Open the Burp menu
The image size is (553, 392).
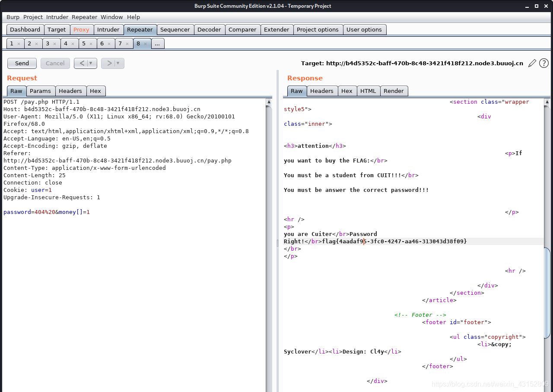[13, 17]
